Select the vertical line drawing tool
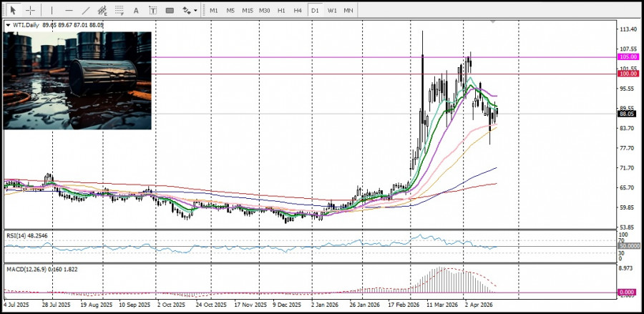The height and width of the screenshot is (314, 644). click(52, 10)
